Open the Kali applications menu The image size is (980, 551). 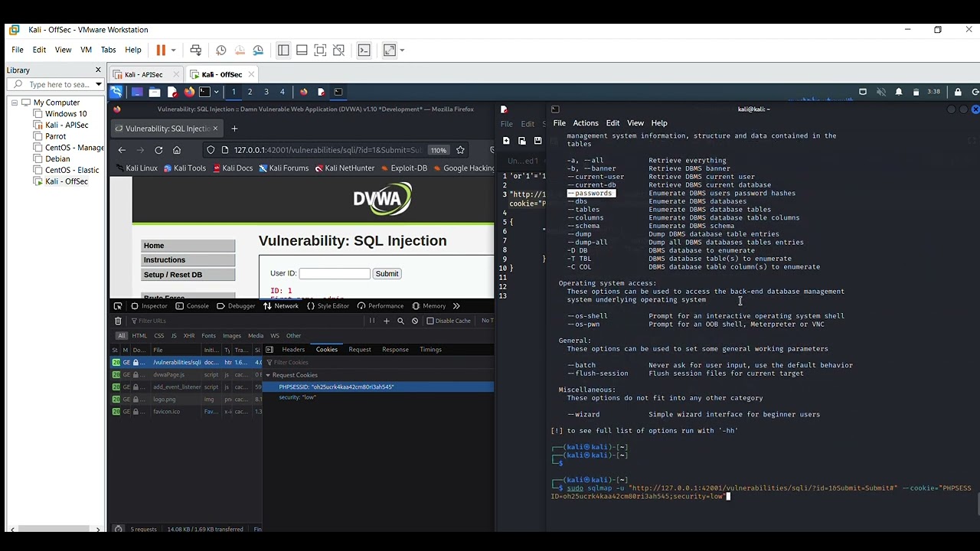pyautogui.click(x=116, y=92)
